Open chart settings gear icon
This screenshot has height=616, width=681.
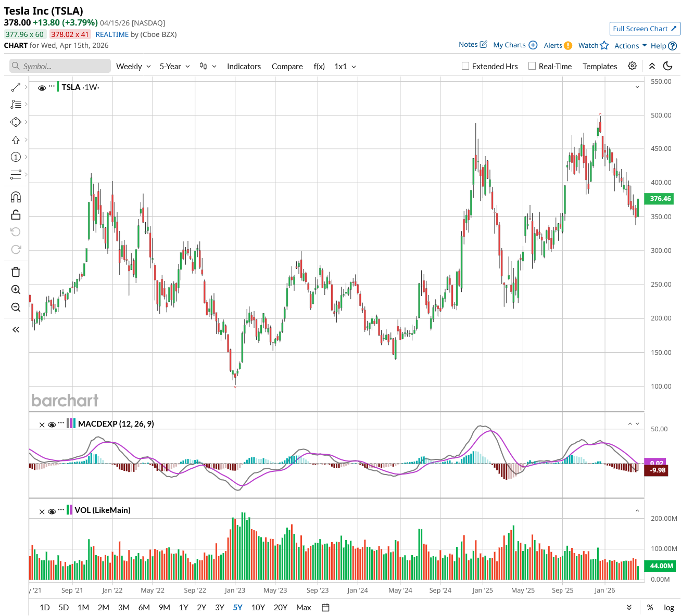coord(632,66)
